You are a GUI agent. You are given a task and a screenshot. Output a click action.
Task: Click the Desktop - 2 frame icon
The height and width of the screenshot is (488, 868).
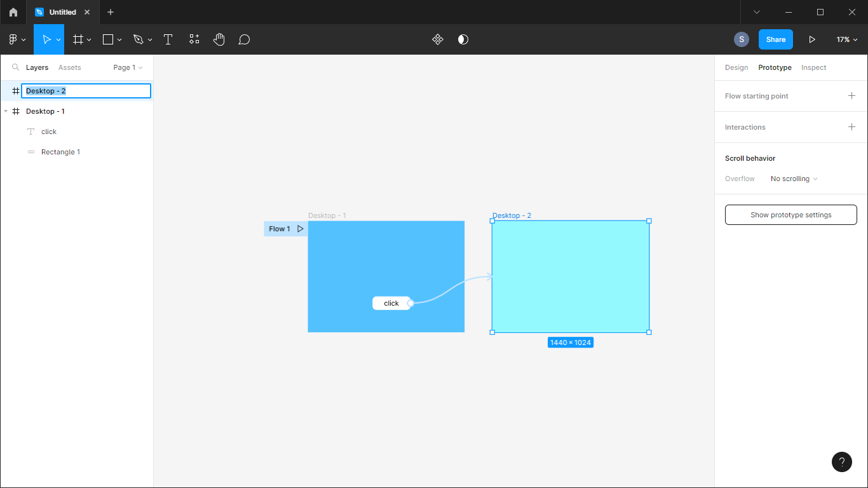point(16,91)
